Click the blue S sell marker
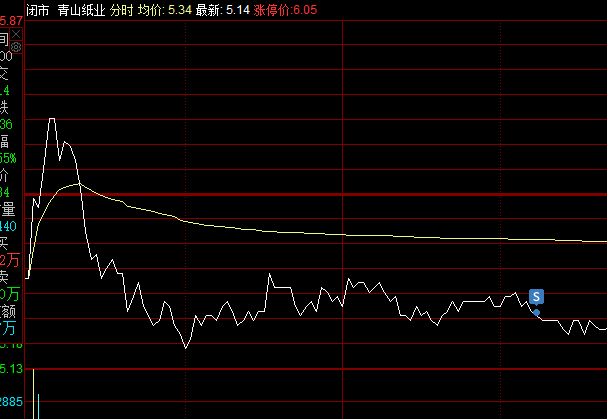Image resolution: width=607 pixels, height=419 pixels. [x=536, y=296]
